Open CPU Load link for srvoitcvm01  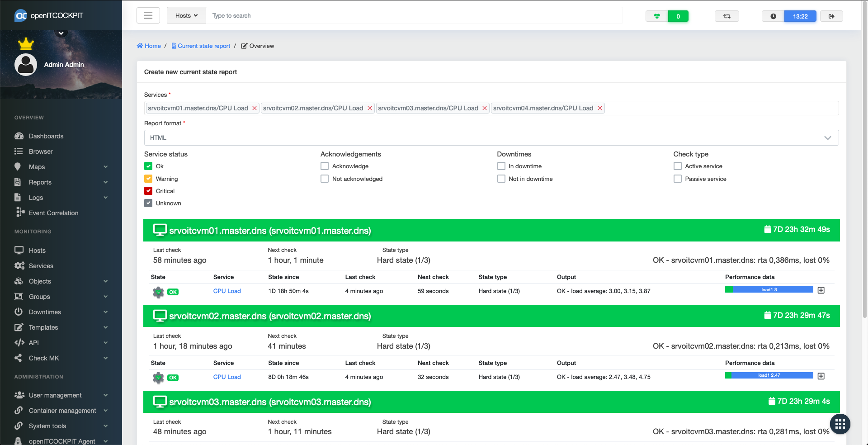227,291
